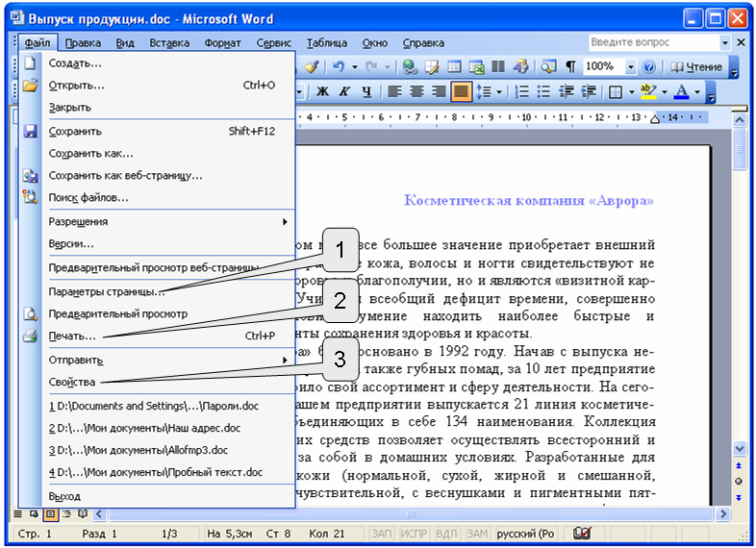Click the file search icon beside Поиск файлов
756x548 pixels.
(x=30, y=197)
